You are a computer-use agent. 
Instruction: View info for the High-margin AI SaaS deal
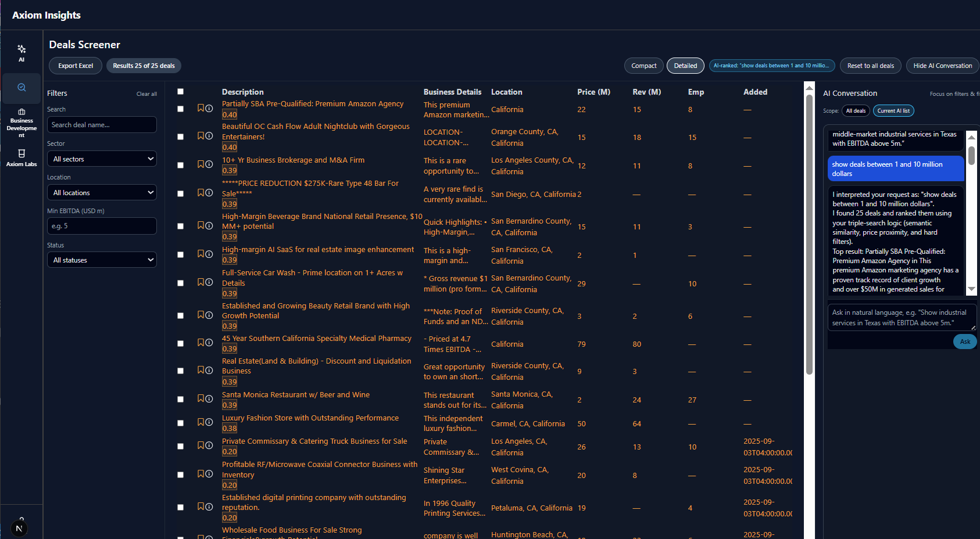pos(208,254)
